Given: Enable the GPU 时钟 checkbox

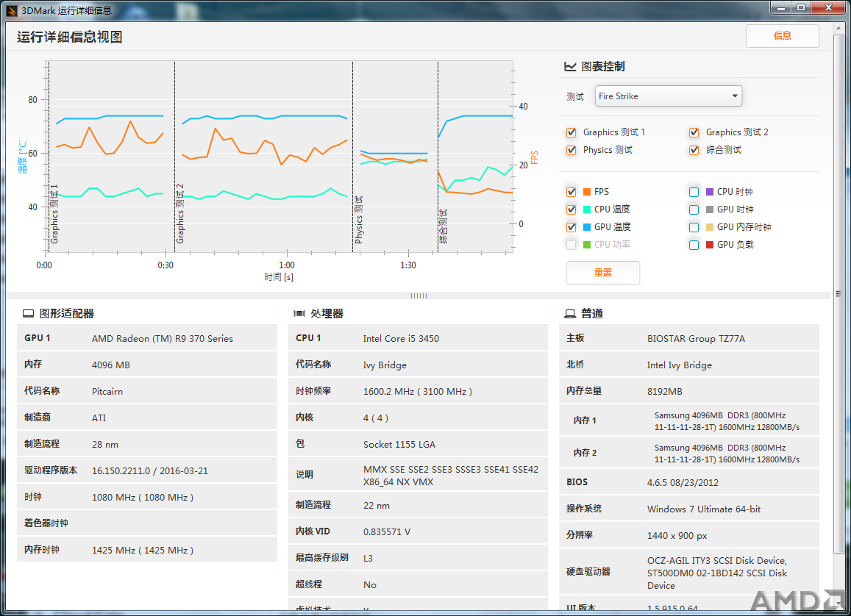Looking at the screenshot, I should pyautogui.click(x=694, y=209).
